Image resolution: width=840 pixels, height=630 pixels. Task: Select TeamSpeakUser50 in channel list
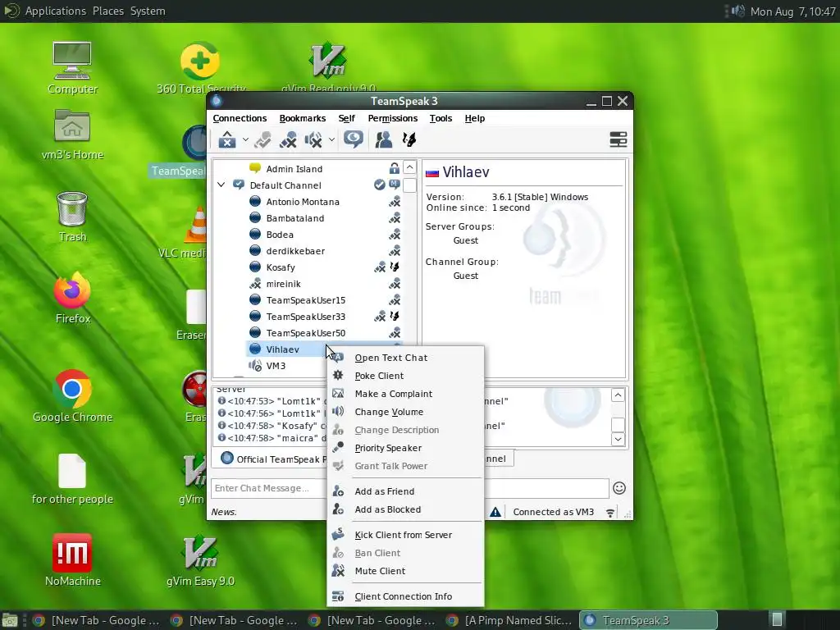pos(306,333)
